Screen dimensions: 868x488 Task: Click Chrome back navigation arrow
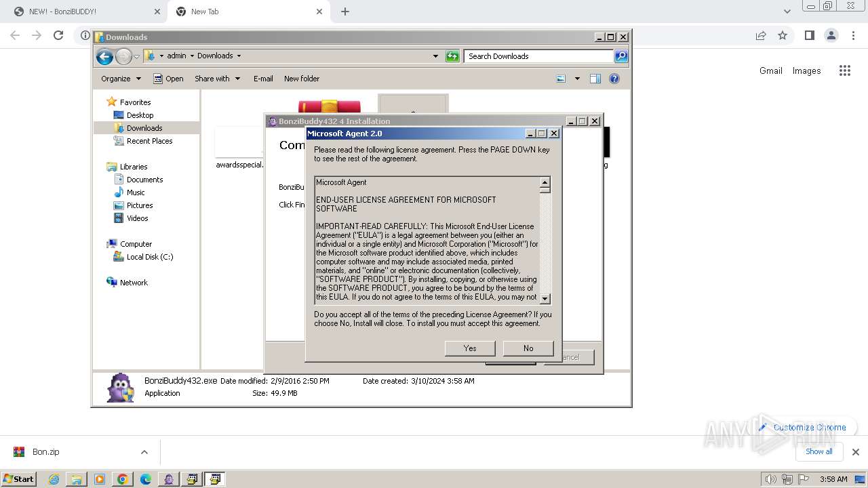15,36
